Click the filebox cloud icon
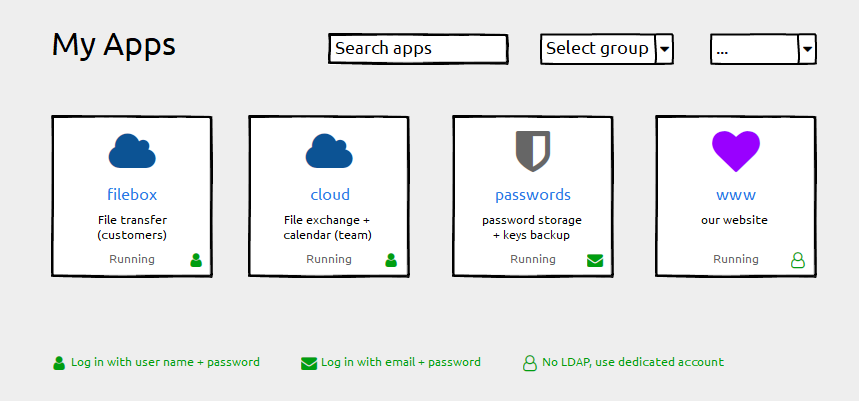Screen dimensions: 859x401 (x=132, y=151)
